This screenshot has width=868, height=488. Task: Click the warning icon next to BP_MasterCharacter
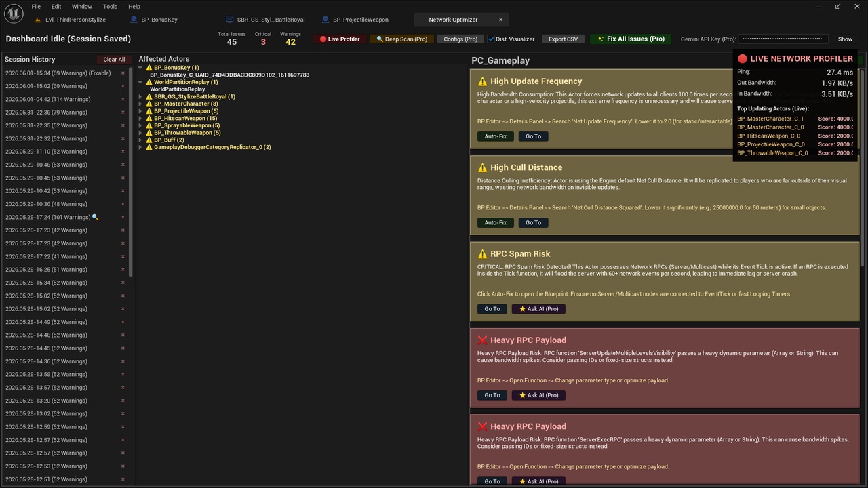pos(149,104)
